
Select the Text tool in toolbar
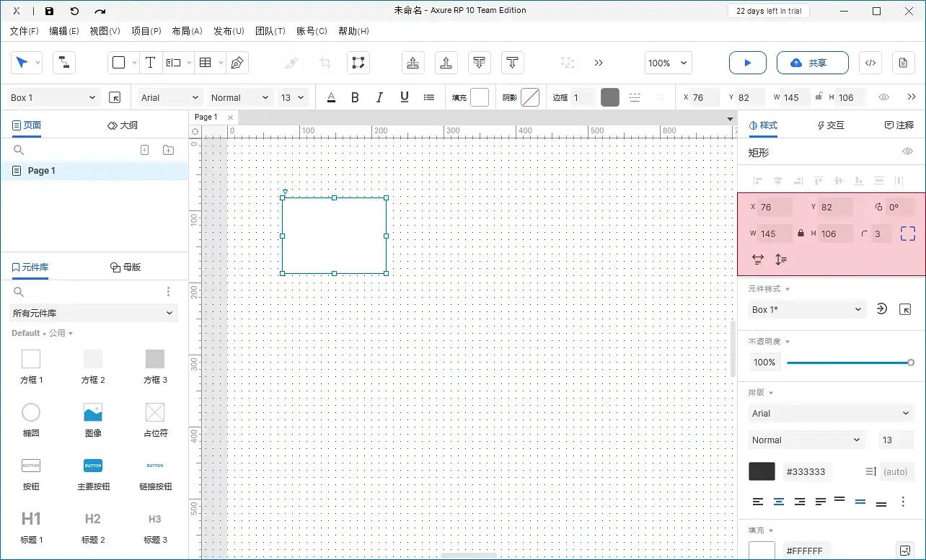(150, 63)
